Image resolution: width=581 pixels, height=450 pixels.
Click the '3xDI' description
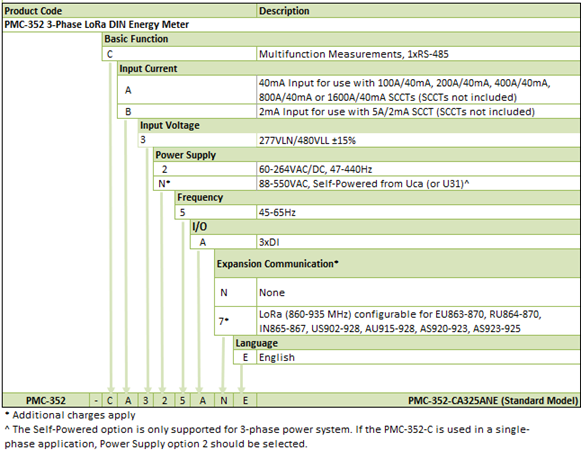pos(269,242)
